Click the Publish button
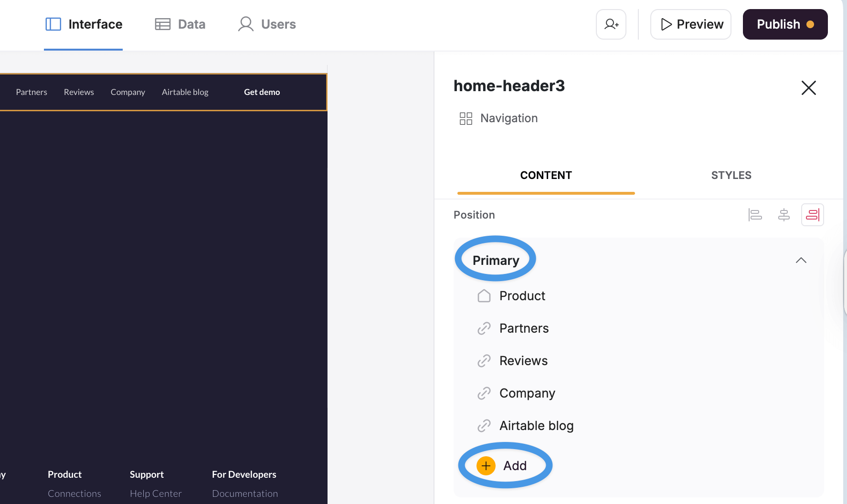 (x=785, y=24)
